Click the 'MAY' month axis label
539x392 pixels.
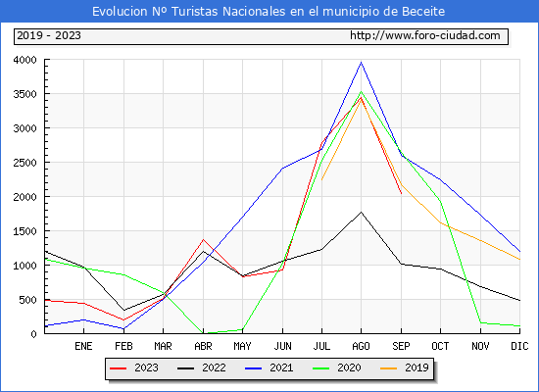242,346
